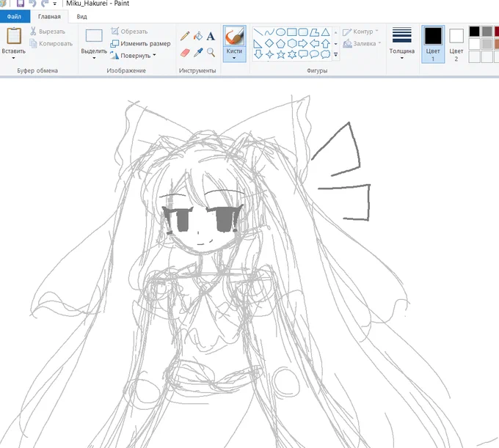The height and width of the screenshot is (448, 499).
Task: Choose the Five-point star shape
Action: point(280,54)
